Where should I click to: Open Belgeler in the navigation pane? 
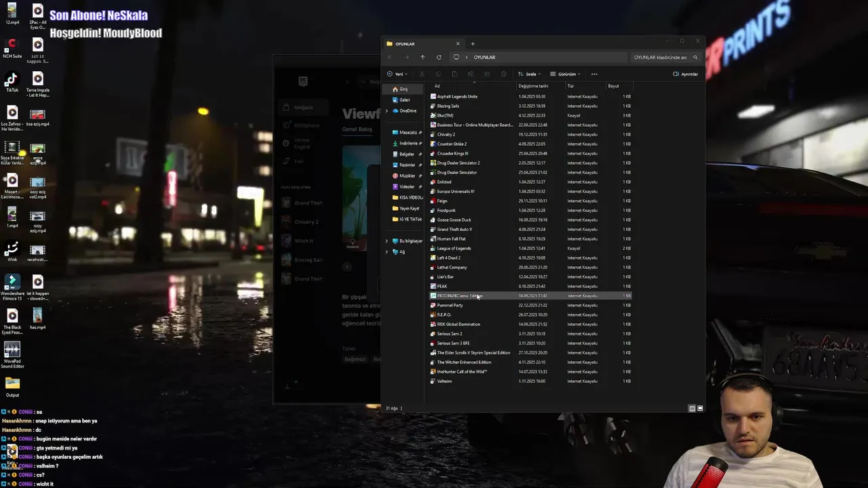[406, 154]
